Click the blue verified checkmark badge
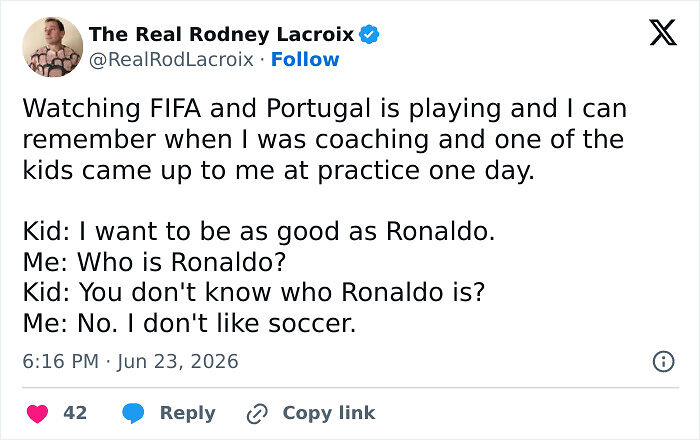700x440 pixels. point(369,34)
